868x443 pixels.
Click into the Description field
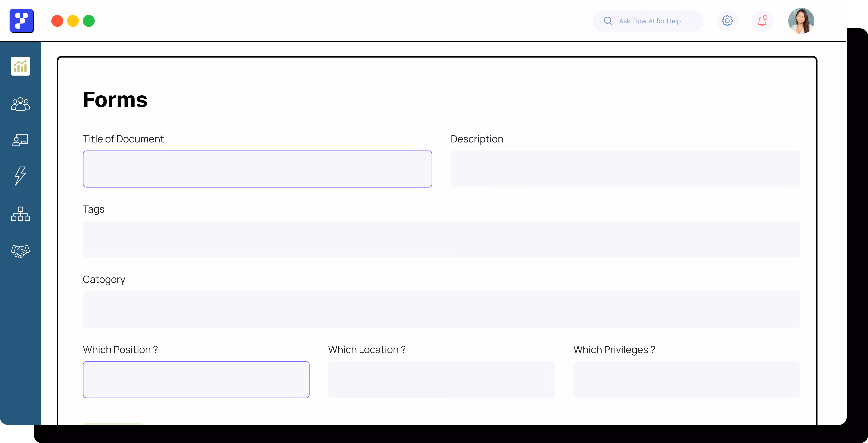625,169
